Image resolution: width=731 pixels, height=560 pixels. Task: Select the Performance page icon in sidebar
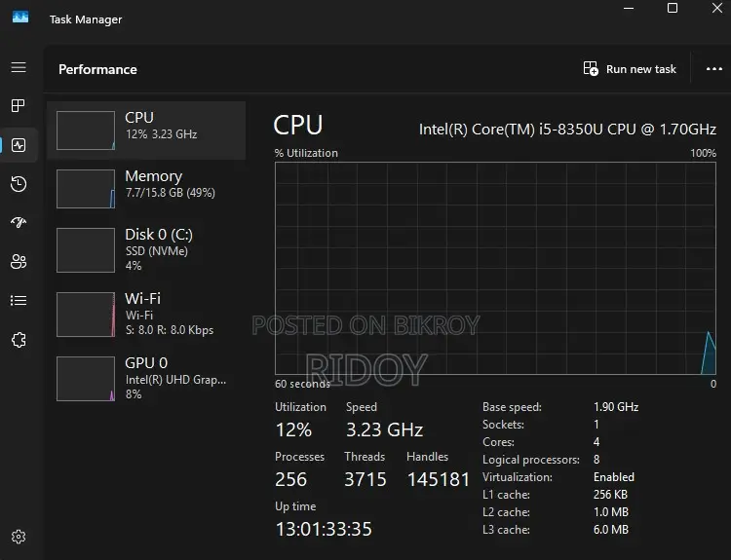(19, 145)
